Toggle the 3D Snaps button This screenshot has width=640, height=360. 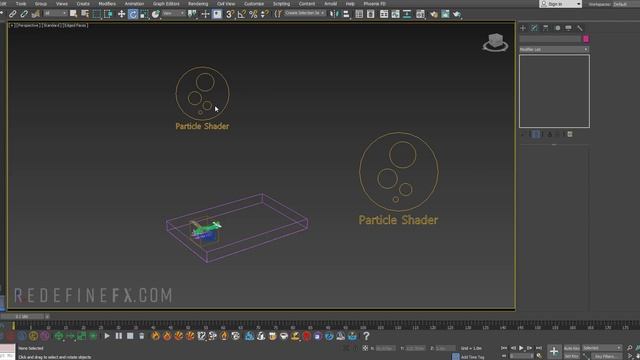click(230, 14)
